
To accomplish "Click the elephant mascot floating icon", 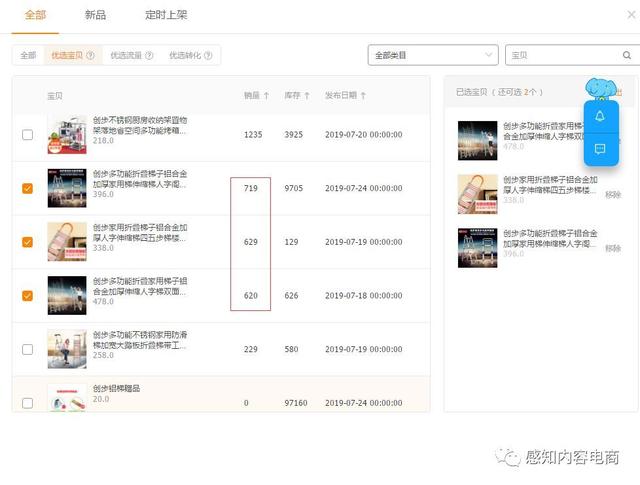I will pyautogui.click(x=601, y=89).
